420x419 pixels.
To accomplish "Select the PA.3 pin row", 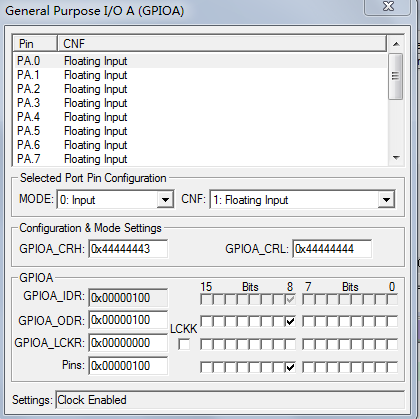I will pyautogui.click(x=201, y=103).
